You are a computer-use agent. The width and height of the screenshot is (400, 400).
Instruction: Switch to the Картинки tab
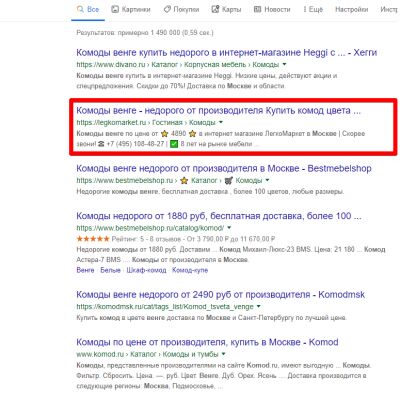coord(131,10)
